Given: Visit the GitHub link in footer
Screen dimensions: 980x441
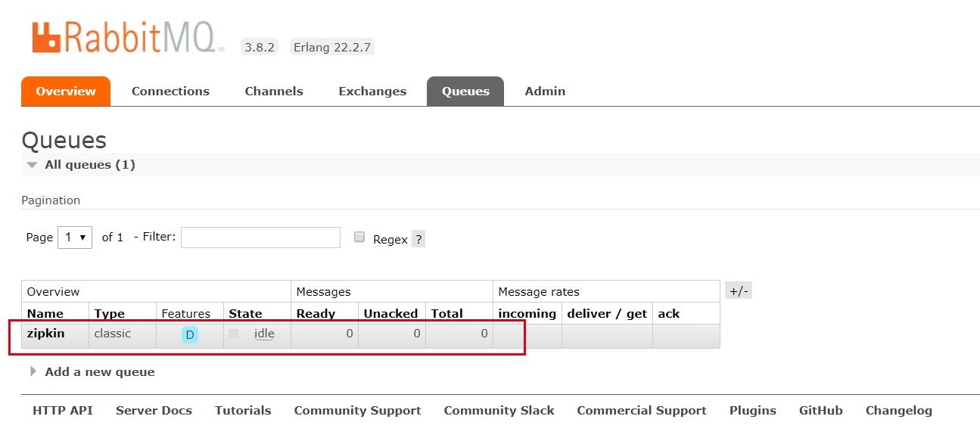Looking at the screenshot, I should [820, 410].
